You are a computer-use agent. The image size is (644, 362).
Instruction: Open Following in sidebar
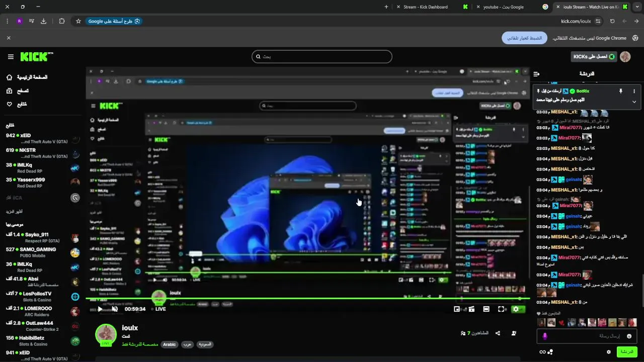pos(17,104)
